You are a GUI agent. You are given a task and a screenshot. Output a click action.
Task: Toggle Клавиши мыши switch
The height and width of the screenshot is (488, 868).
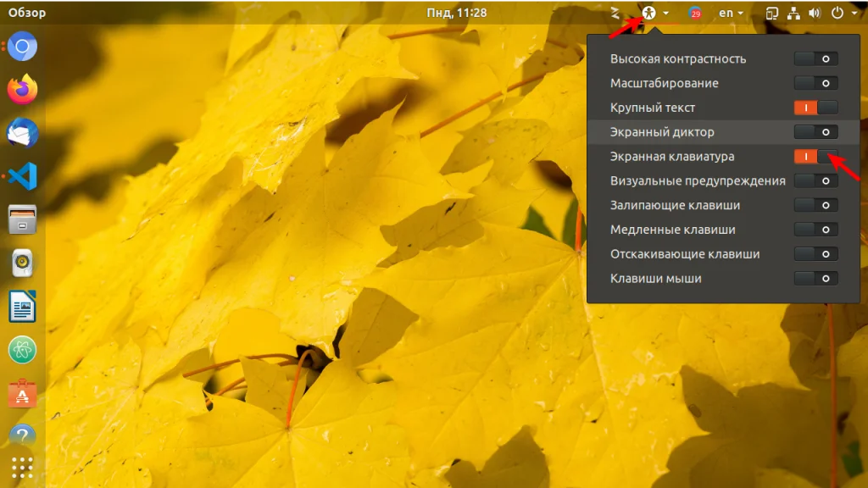pyautogui.click(x=815, y=278)
